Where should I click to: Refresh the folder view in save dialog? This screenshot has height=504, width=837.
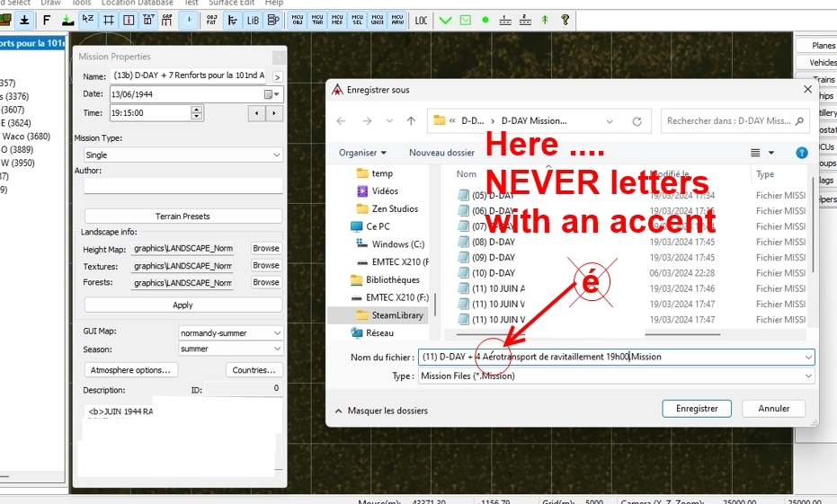coord(637,121)
